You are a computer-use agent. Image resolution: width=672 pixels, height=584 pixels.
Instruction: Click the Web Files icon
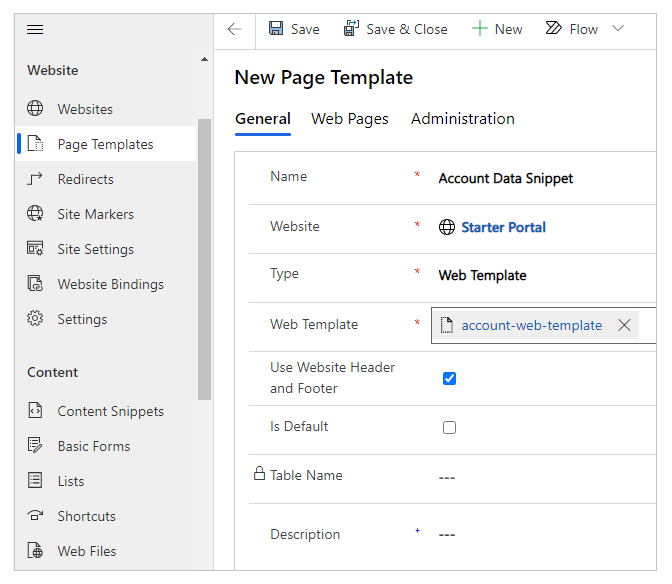point(35,551)
